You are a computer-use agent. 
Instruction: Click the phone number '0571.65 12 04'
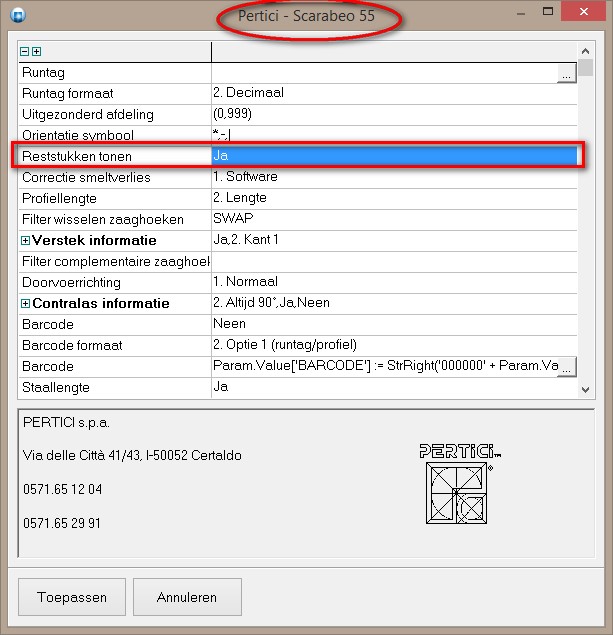pos(62,489)
